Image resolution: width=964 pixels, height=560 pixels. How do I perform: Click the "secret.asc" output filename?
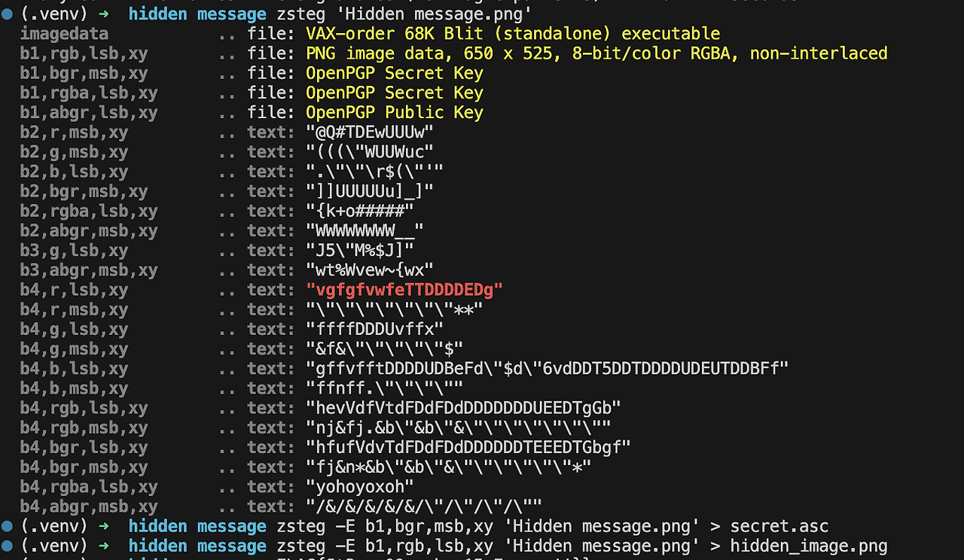(x=779, y=526)
